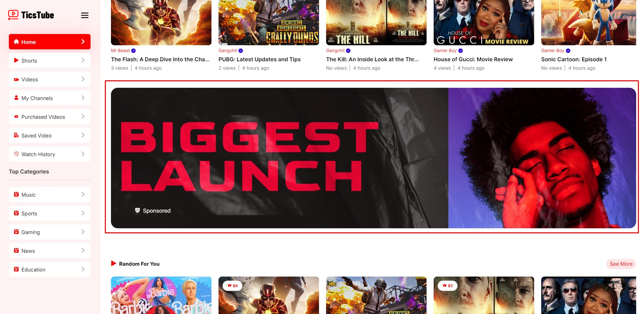644x314 pixels.
Task: Click the Biggest Launch sponsored banner
Action: tap(373, 158)
